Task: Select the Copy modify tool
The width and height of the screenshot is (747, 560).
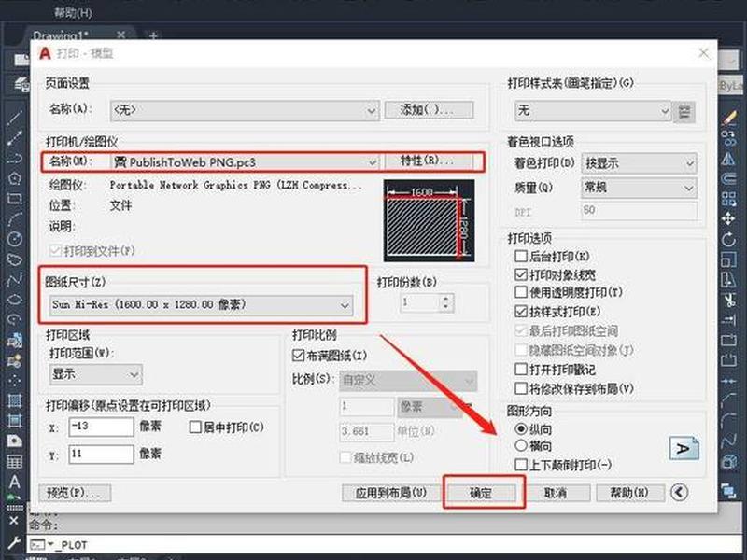Action: pos(729,137)
